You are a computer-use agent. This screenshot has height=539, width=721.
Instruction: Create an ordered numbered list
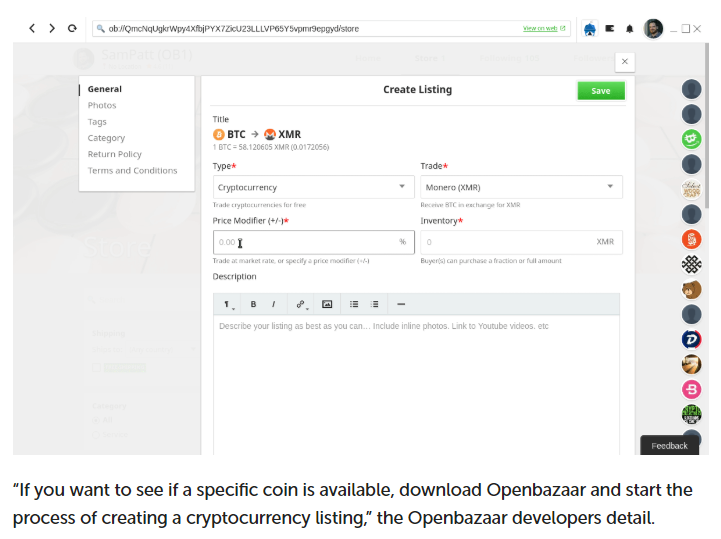point(374,304)
